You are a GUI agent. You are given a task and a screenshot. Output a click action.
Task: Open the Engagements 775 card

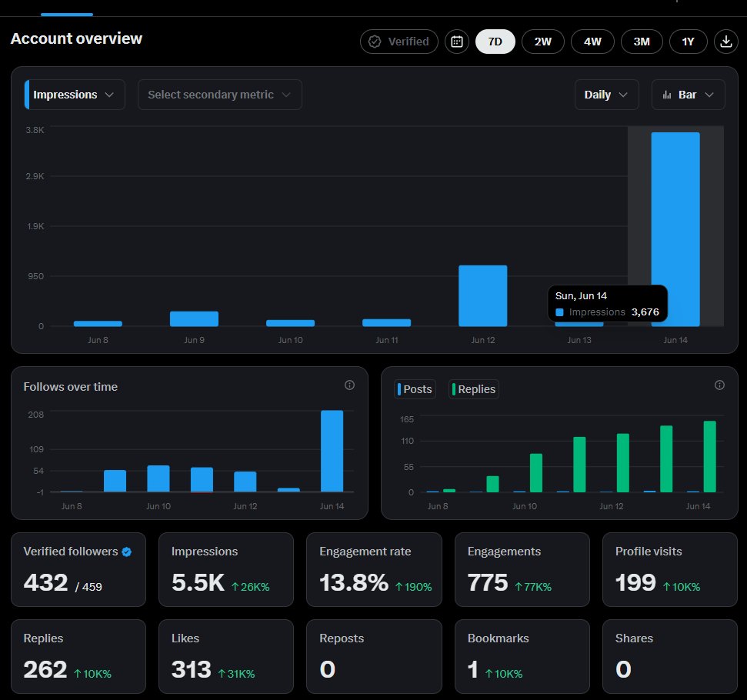(x=522, y=569)
